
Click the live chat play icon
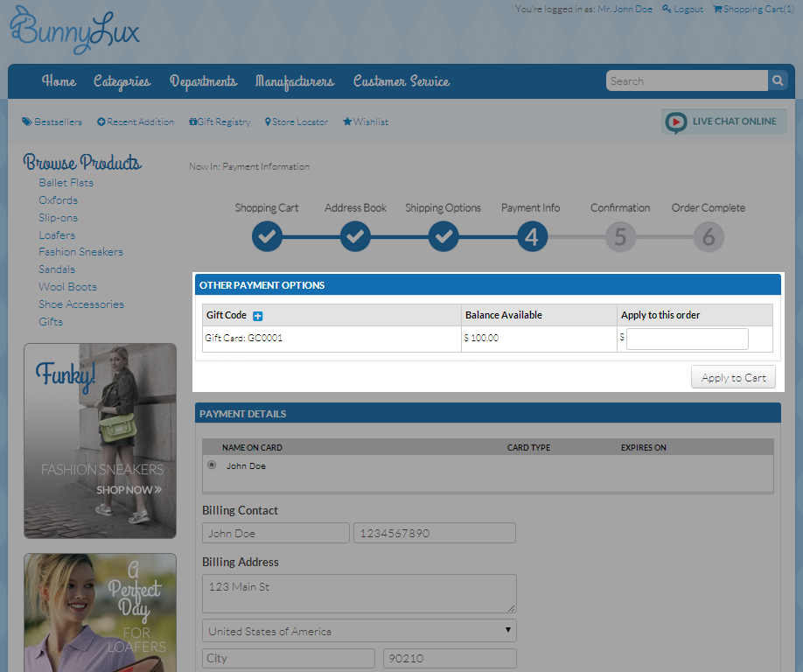(676, 122)
